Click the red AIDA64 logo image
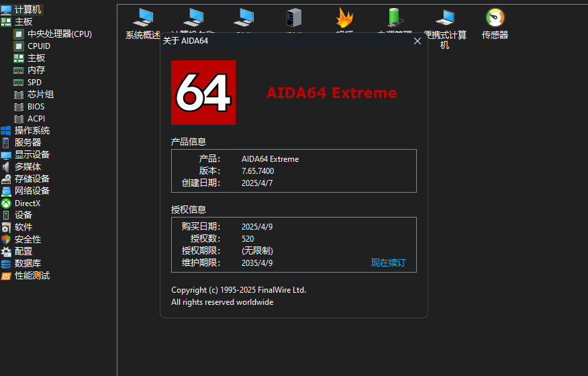Screen dimensions: 588x376 tap(203, 93)
